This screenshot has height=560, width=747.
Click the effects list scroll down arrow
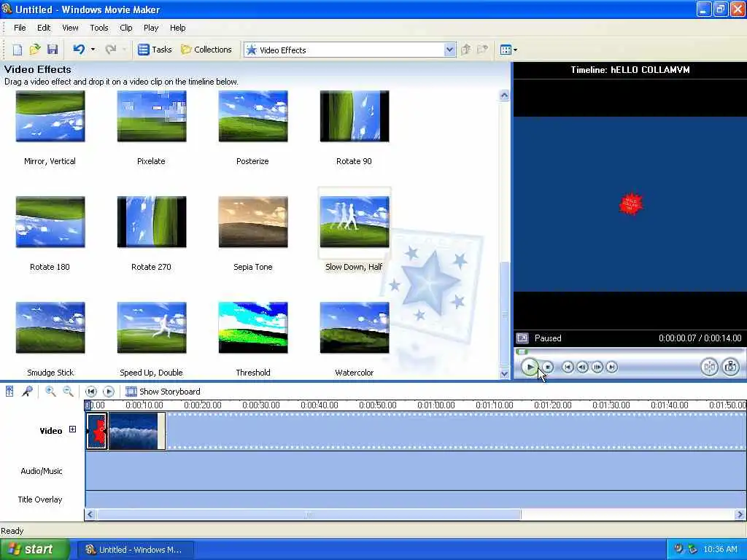504,374
